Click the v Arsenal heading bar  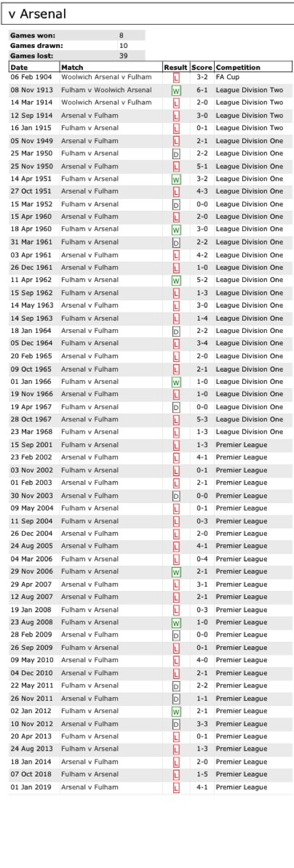click(x=147, y=14)
